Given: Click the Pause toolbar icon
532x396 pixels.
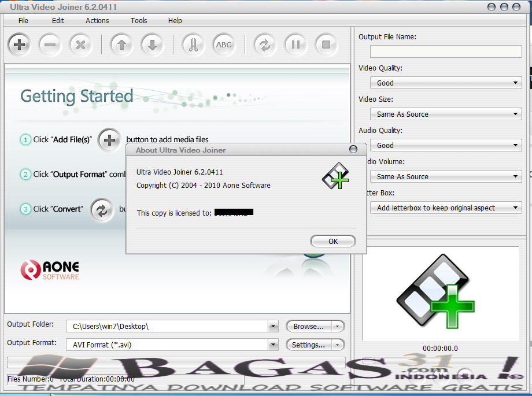Looking at the screenshot, I should point(295,45).
